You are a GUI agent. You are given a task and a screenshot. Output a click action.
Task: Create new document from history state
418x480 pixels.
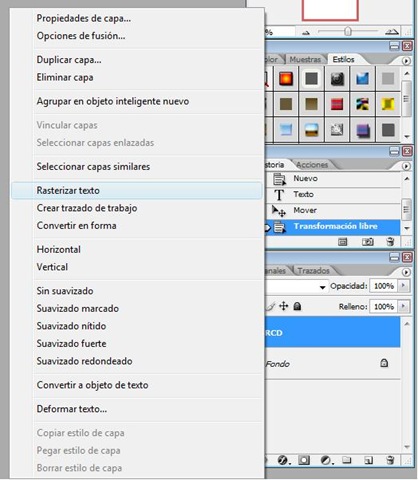point(342,242)
